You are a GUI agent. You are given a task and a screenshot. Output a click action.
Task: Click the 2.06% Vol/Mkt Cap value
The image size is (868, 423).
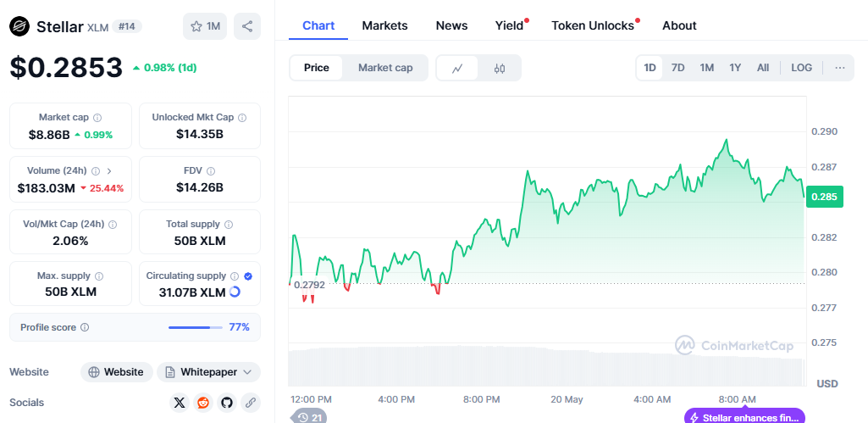tap(70, 241)
